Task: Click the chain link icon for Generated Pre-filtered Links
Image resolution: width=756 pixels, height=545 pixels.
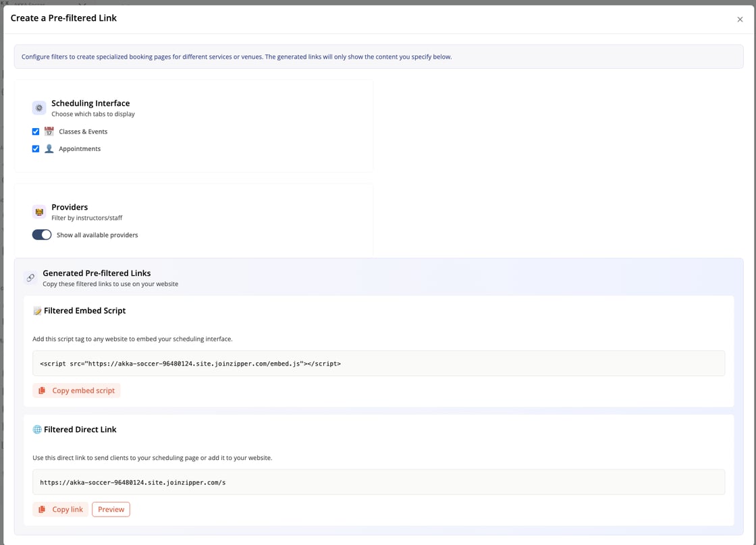Action: pyautogui.click(x=30, y=278)
